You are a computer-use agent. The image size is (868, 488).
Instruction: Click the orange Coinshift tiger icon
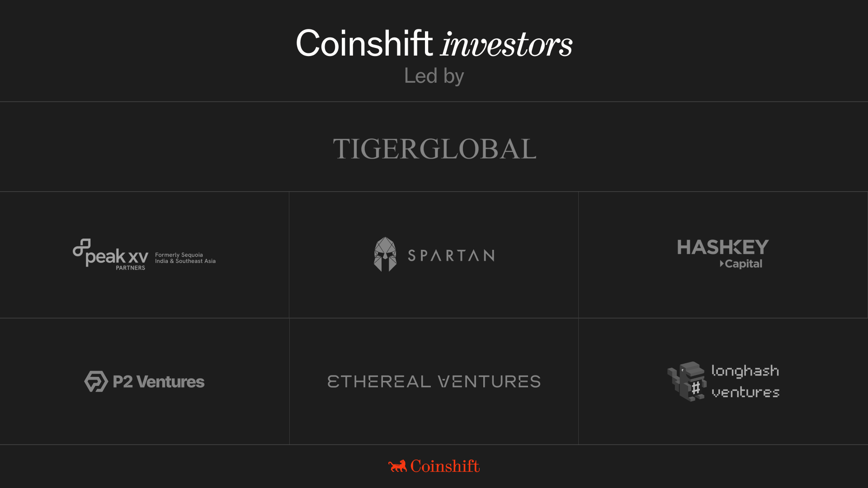(397, 466)
